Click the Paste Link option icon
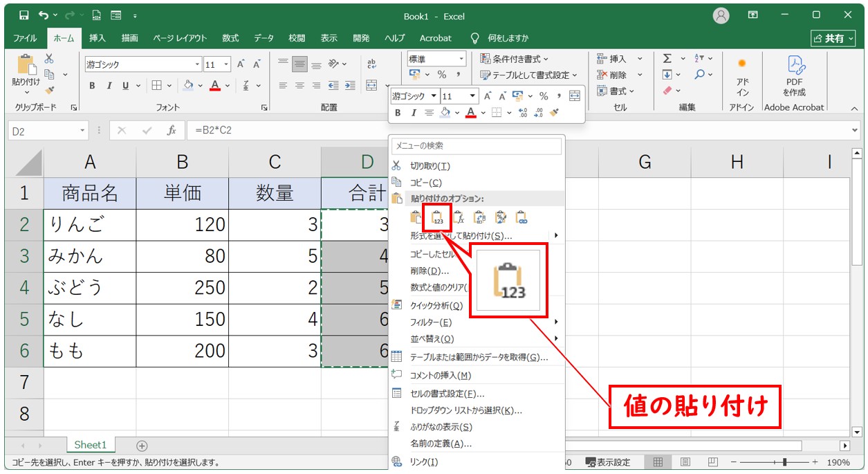 [521, 217]
